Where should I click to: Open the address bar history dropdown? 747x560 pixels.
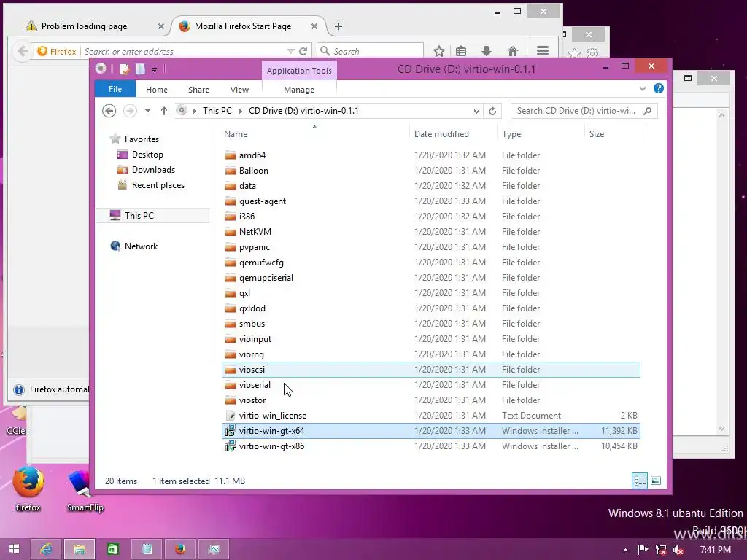pyautogui.click(x=476, y=111)
